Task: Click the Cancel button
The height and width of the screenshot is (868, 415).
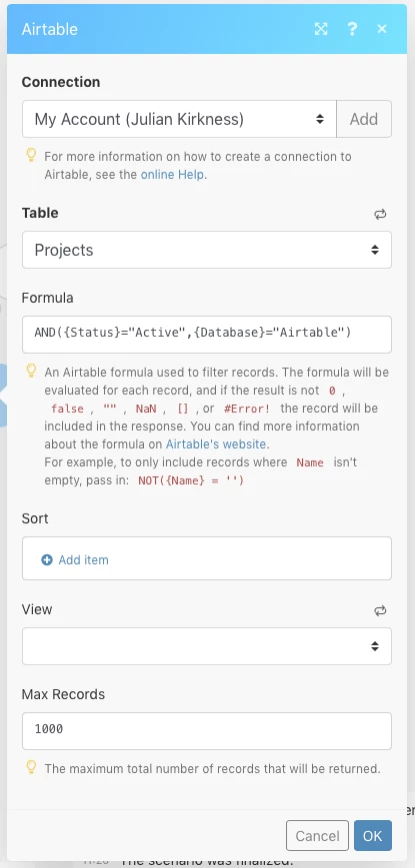Action: tap(317, 835)
